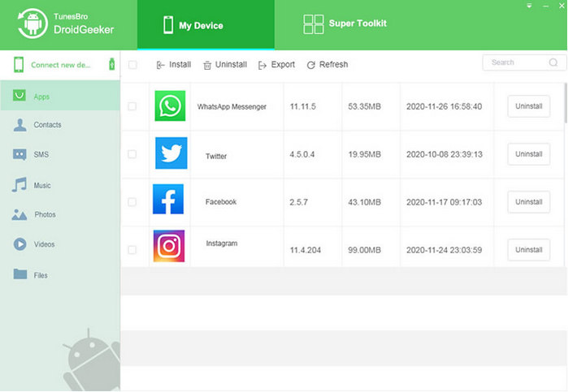Viewport: 568px width, 392px height.
Task: Click the green USB battery indicator icon
Action: (112, 64)
